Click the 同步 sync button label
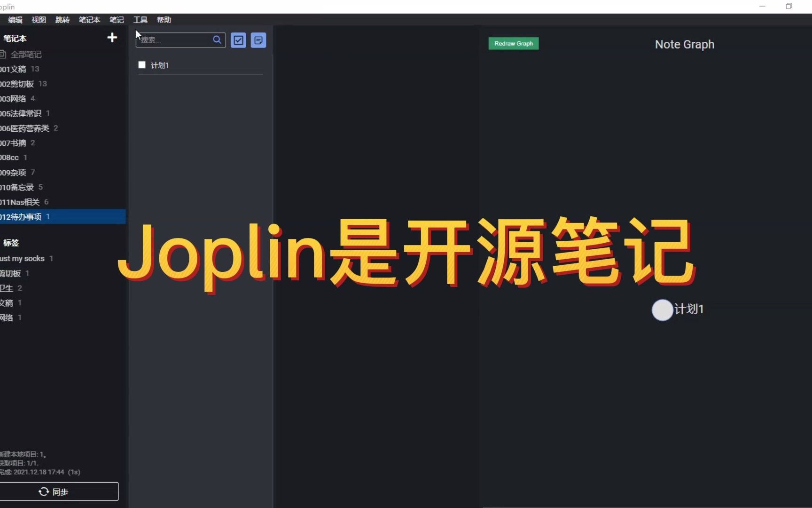This screenshot has width=812, height=508. point(60,492)
